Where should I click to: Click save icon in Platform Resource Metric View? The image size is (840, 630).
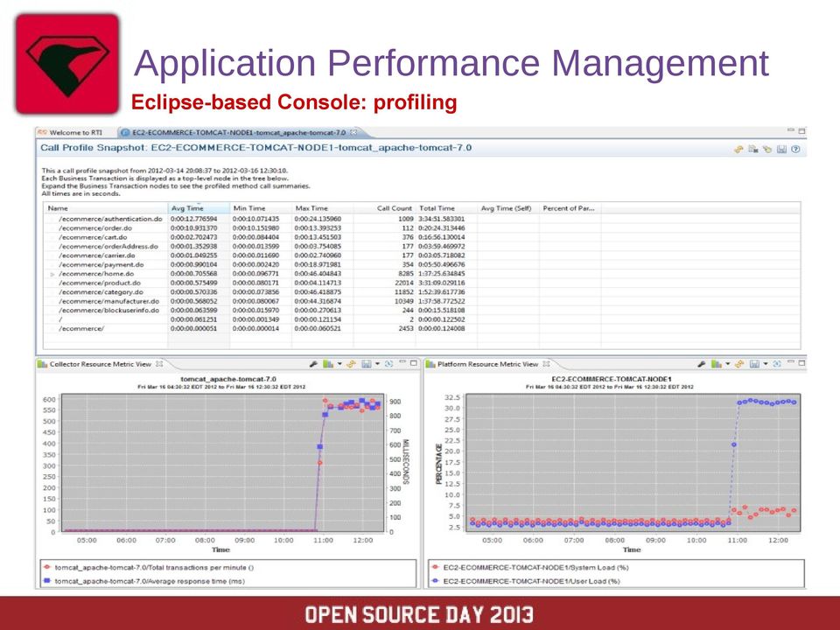755,364
